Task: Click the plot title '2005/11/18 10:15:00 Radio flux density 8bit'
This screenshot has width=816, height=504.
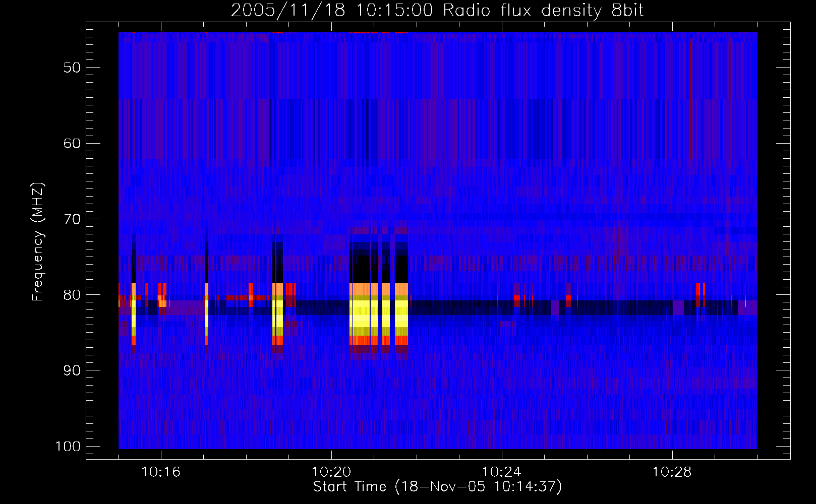Action: tap(437, 11)
